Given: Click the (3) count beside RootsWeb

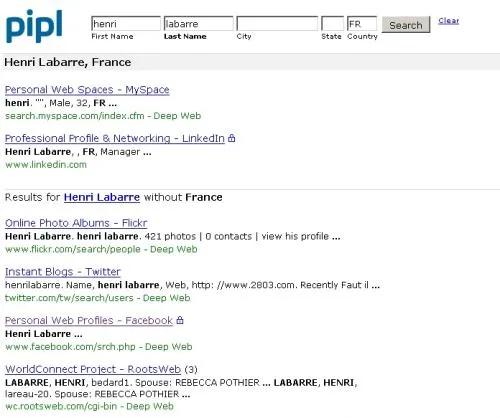Looking at the screenshot, I should click(x=191, y=369).
